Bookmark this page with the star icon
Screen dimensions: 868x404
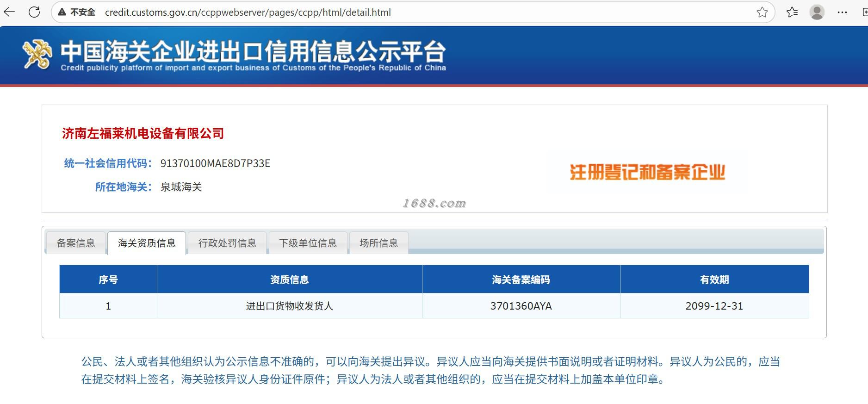click(762, 12)
